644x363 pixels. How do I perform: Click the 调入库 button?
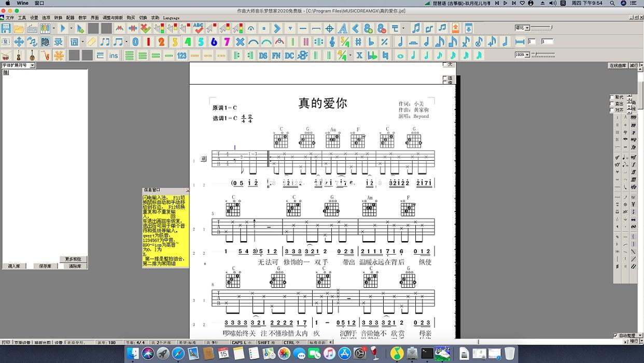pyautogui.click(x=14, y=266)
